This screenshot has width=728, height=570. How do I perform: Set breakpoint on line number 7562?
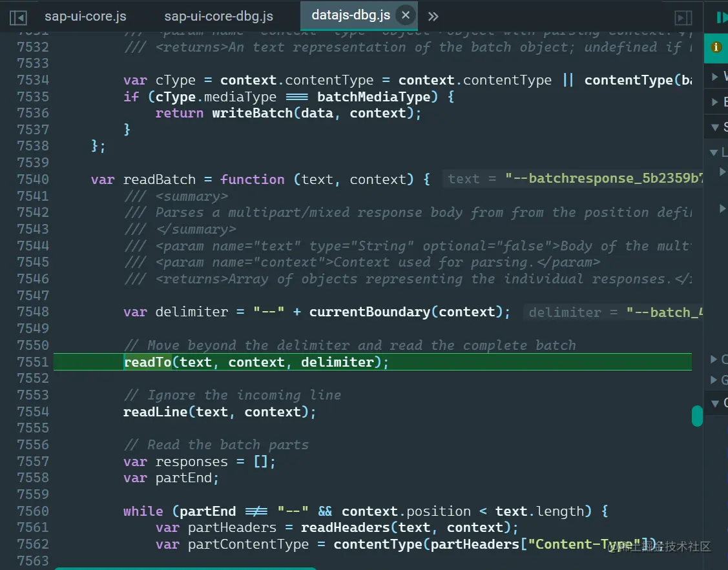33,544
